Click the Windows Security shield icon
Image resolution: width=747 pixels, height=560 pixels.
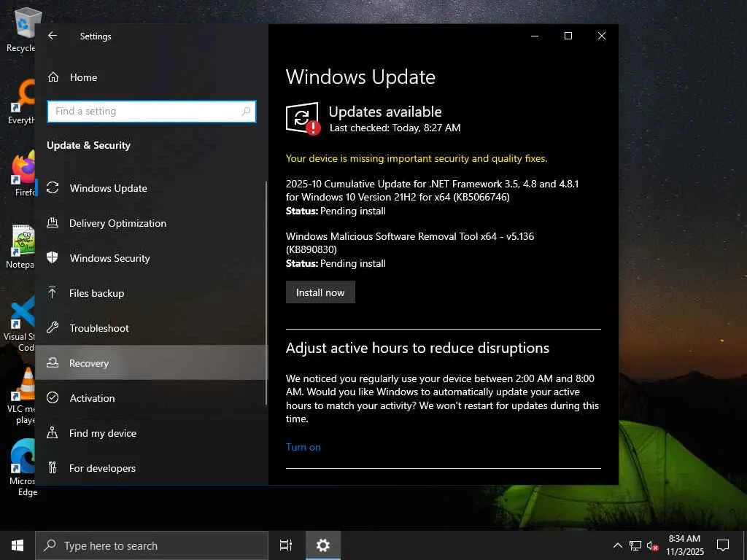coord(53,257)
